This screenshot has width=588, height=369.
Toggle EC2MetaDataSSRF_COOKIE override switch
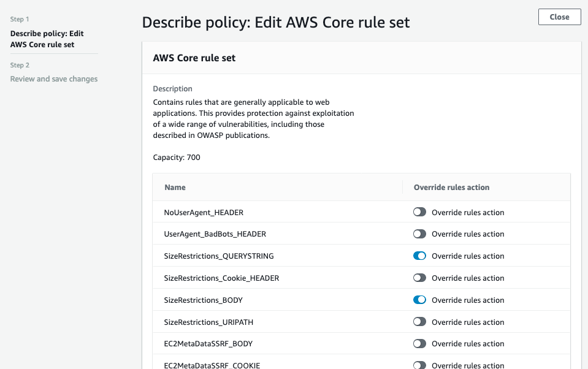pyautogui.click(x=419, y=365)
